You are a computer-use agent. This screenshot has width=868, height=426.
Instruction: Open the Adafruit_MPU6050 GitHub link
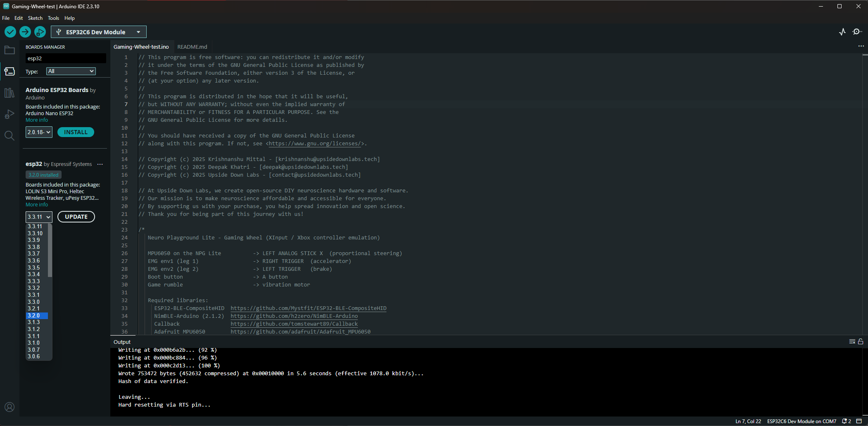pos(300,332)
